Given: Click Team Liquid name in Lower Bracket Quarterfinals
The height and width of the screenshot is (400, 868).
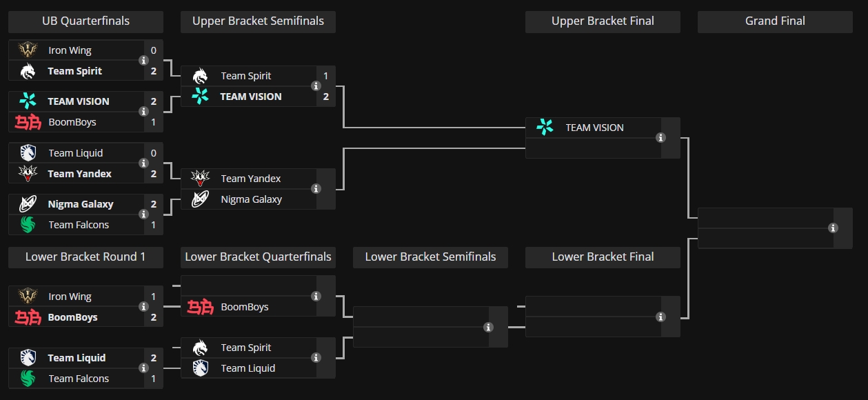Looking at the screenshot, I should point(248,368).
